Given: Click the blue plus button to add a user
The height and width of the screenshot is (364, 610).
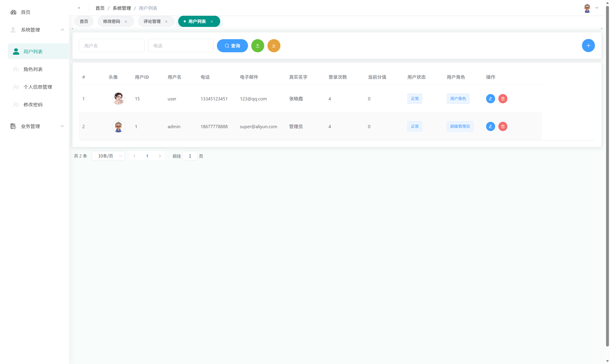Looking at the screenshot, I should click(588, 45).
